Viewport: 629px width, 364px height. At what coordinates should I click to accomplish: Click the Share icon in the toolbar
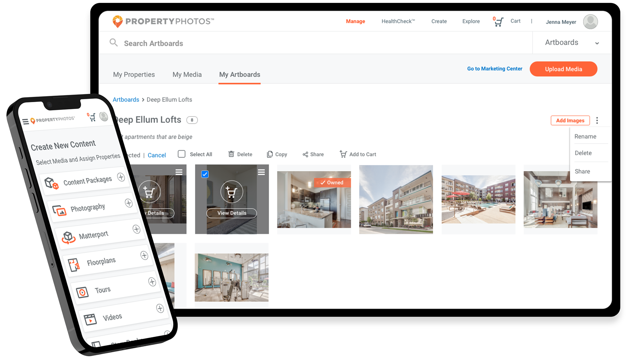pyautogui.click(x=305, y=155)
